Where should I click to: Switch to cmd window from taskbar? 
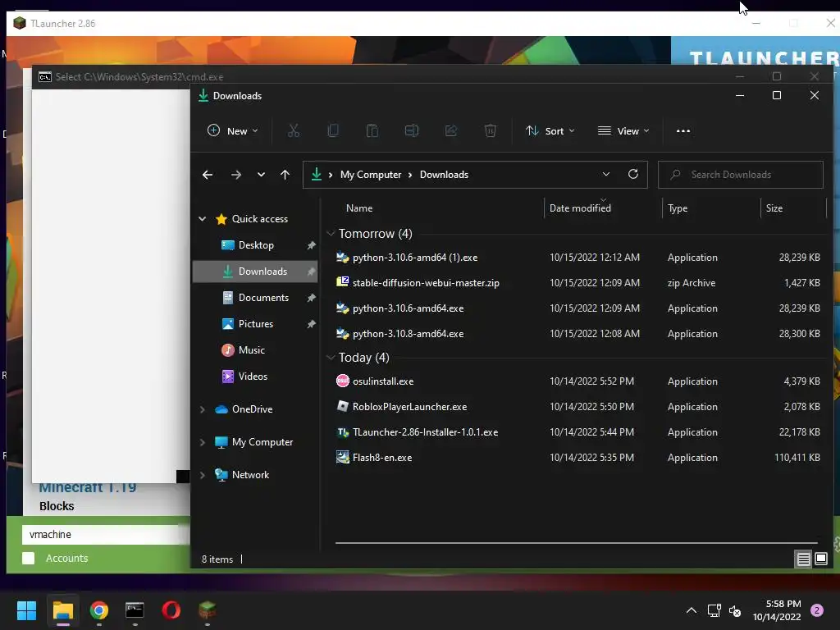pyautogui.click(x=135, y=610)
